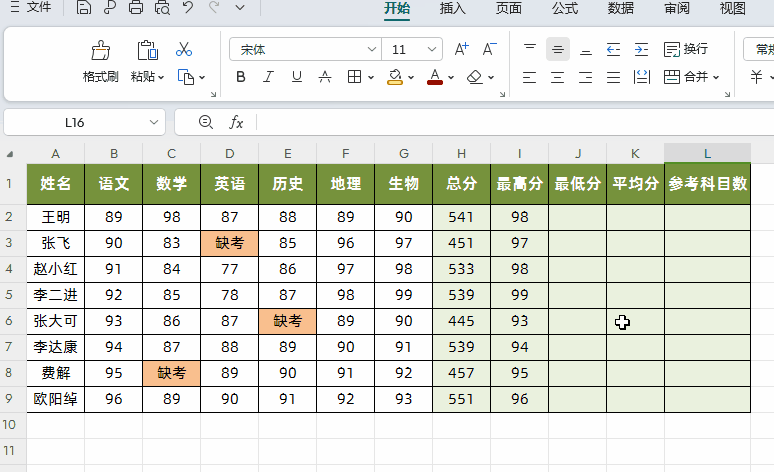Viewport: 774px width, 472px height.
Task: Select the 缺考 cell in row 3
Action: [230, 243]
